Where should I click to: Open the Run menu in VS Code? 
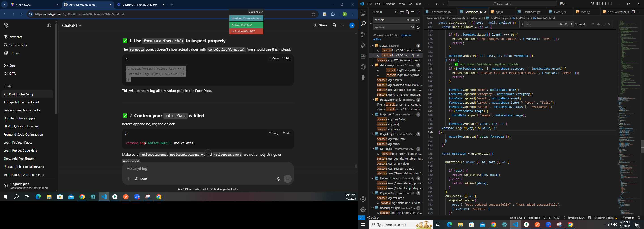pyautogui.click(x=418, y=4)
